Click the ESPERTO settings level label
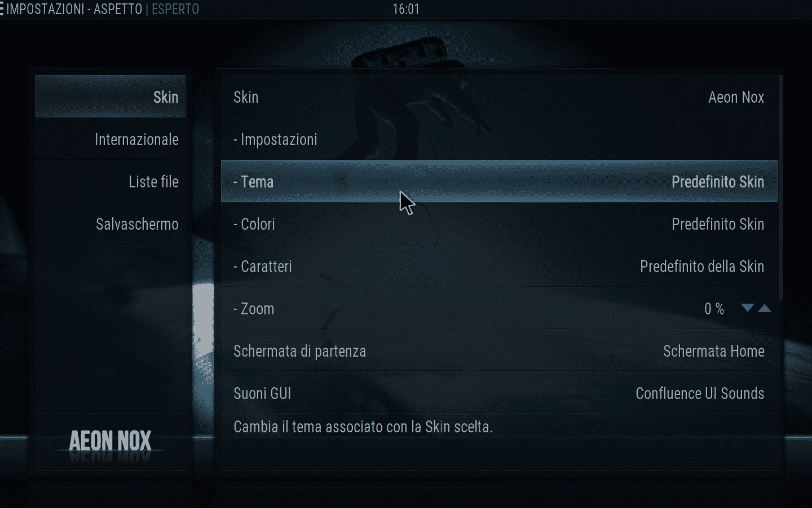This screenshot has height=508, width=812. pos(175,9)
